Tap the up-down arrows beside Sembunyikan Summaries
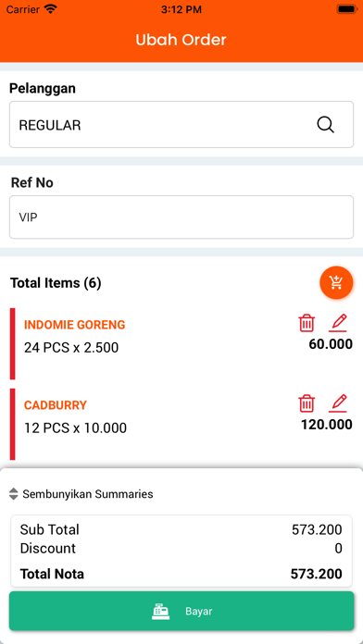 tap(14, 494)
